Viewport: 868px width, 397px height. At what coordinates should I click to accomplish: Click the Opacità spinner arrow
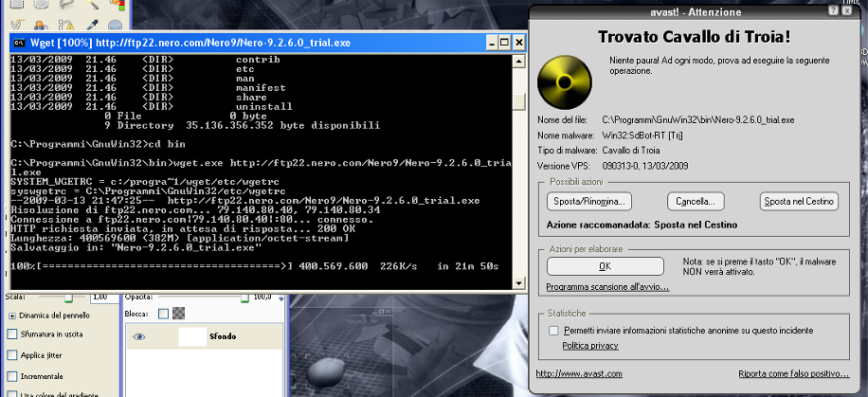280,298
